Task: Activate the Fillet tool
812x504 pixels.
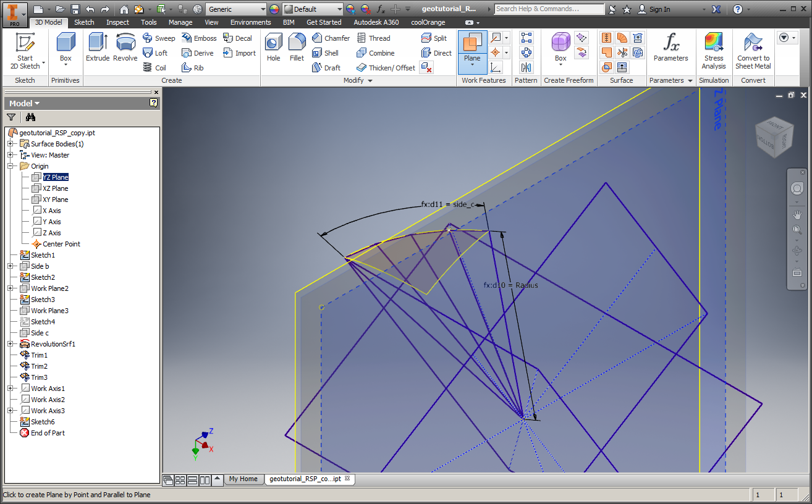Action: 297,47
